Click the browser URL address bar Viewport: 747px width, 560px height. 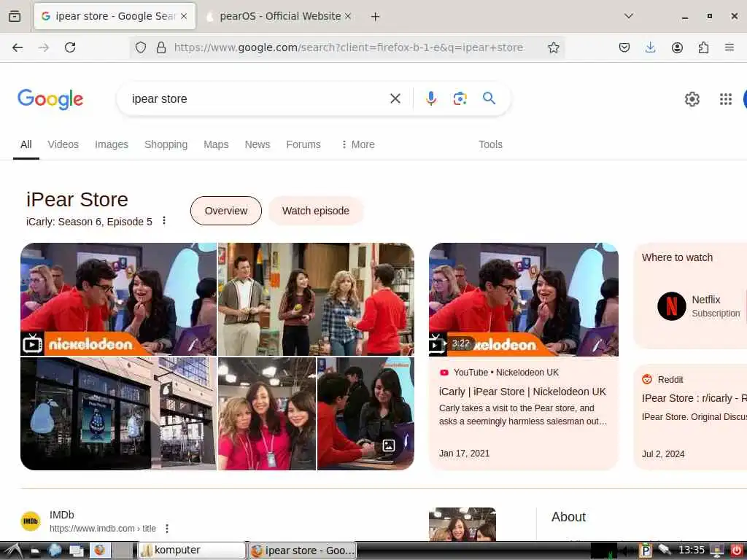[348, 47]
